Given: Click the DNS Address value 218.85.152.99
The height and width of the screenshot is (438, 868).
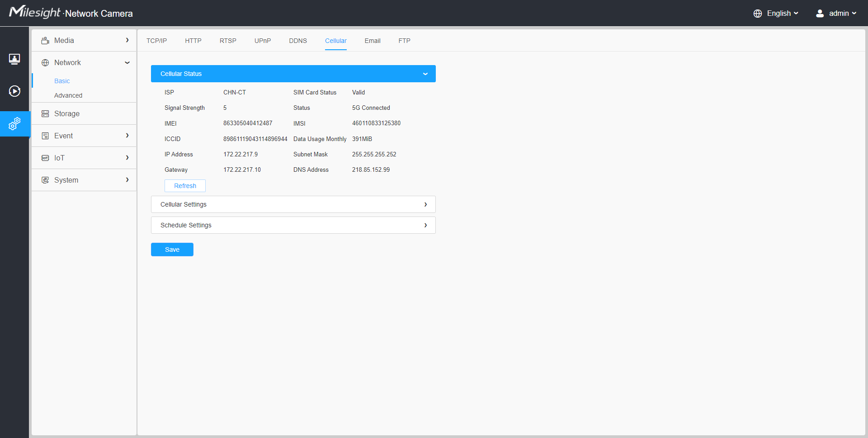Looking at the screenshot, I should [x=371, y=170].
